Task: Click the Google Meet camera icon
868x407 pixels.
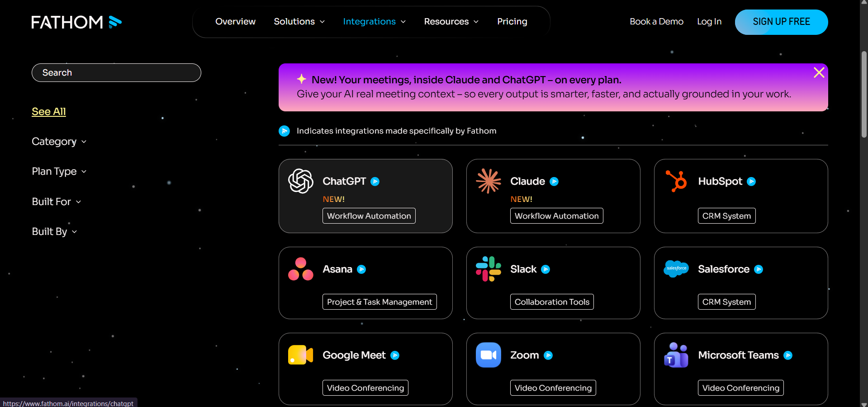Action: [301, 355]
